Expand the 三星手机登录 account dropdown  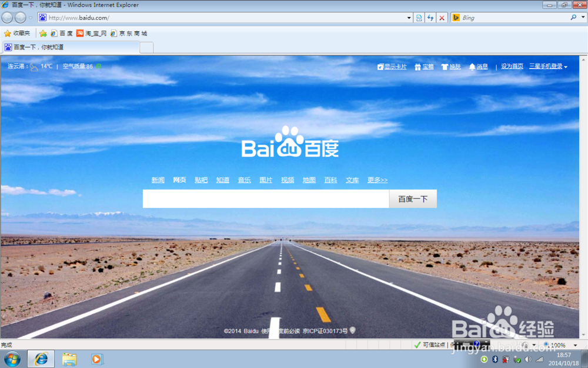[x=548, y=67]
